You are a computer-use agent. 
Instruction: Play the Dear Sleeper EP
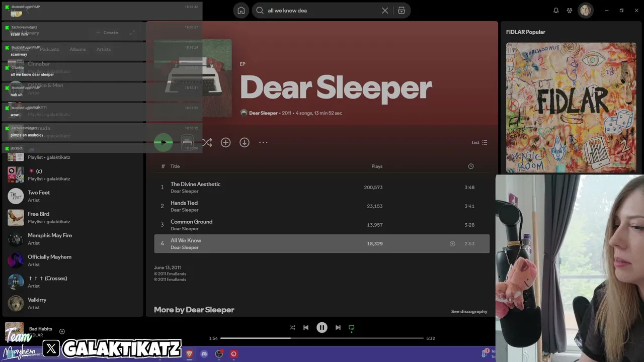point(164,142)
